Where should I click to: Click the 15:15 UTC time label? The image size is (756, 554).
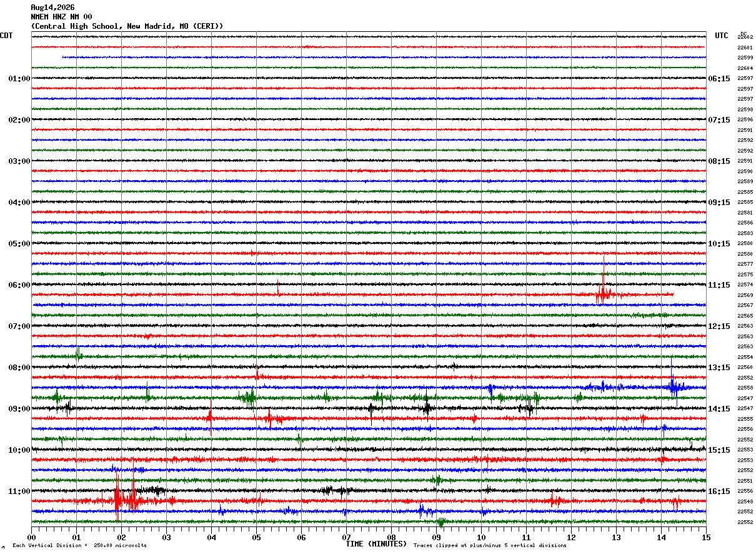[x=719, y=450]
